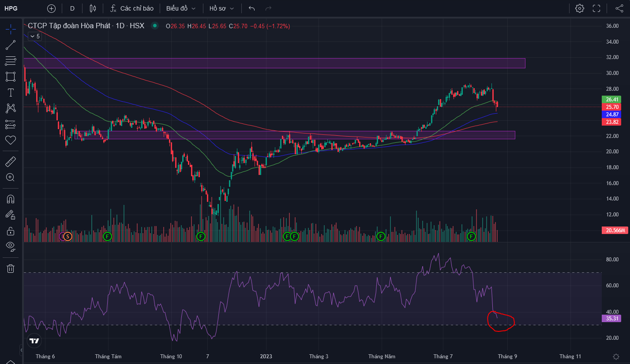Screen dimensions: 630x364
Task: Change the D time interval
Action: tap(72, 8)
